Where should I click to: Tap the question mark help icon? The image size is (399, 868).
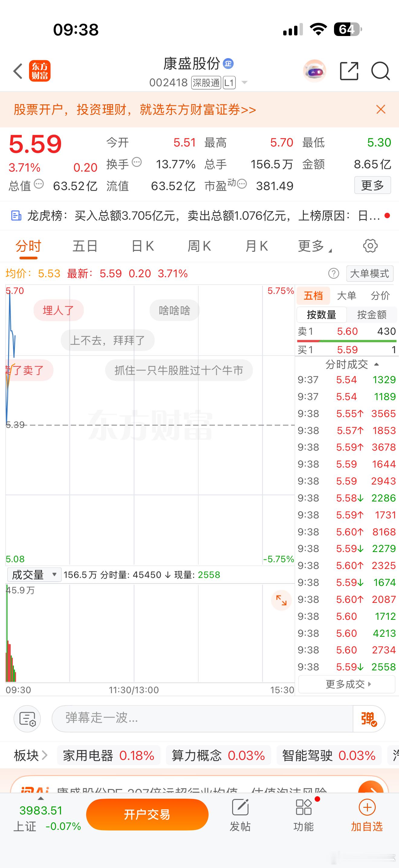pos(333,273)
